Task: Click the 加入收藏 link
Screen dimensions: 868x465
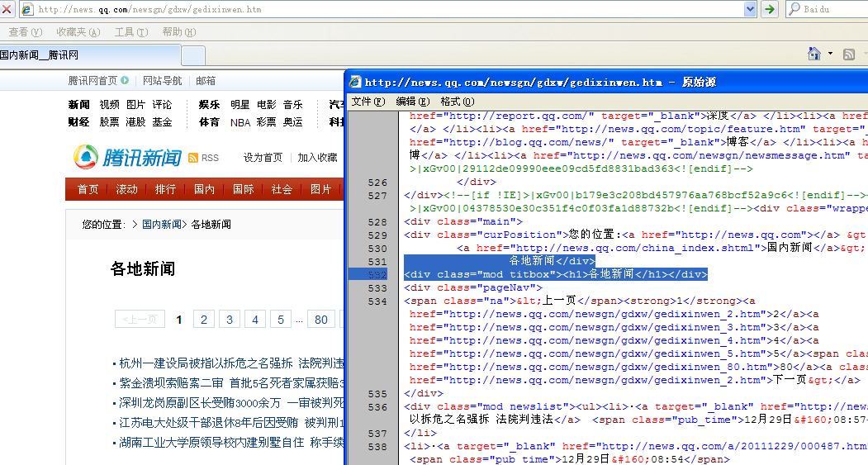Action: tap(317, 158)
